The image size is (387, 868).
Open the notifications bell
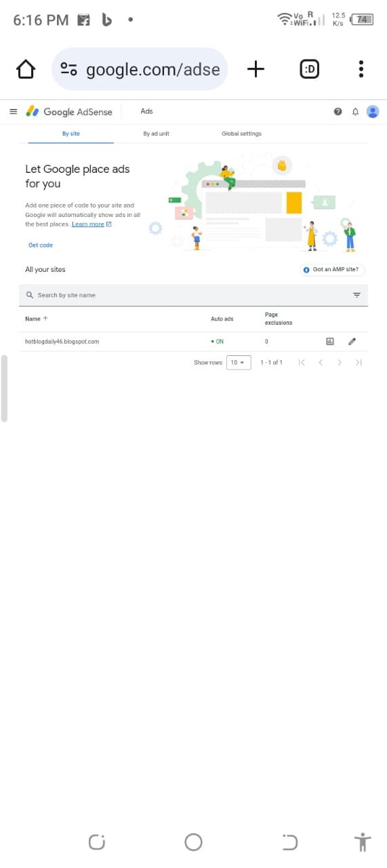[x=355, y=112]
